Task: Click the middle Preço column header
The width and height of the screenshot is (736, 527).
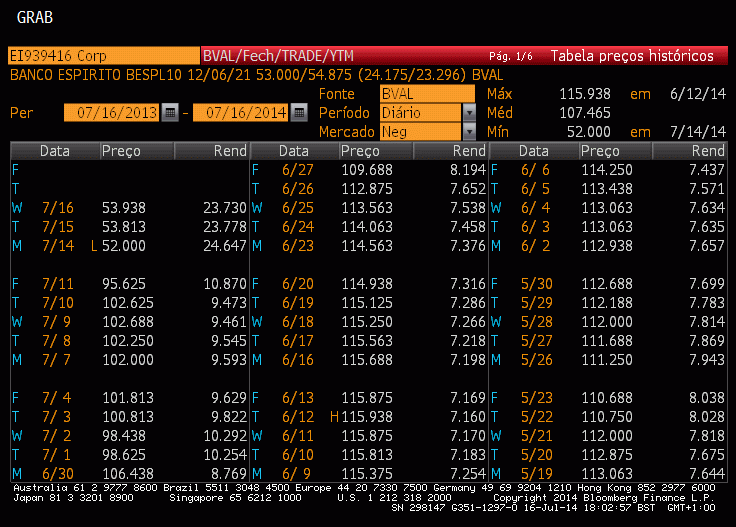Action: tap(376, 151)
